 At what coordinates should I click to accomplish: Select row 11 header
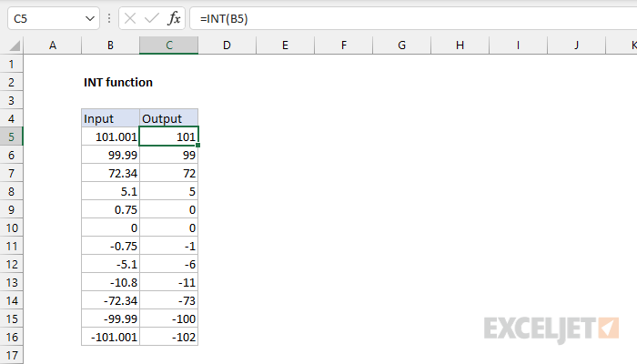(x=12, y=246)
